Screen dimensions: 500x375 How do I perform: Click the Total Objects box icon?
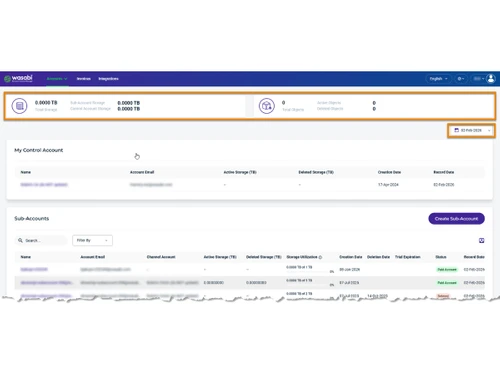[267, 106]
